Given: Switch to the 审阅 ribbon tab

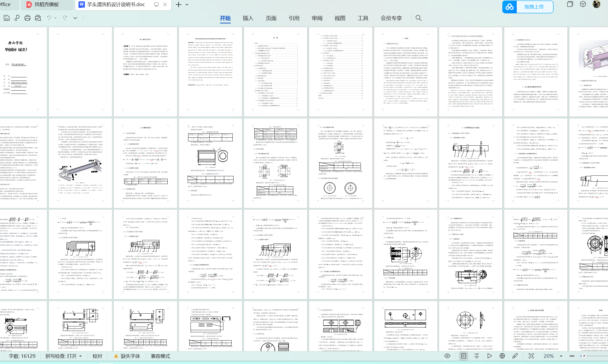Looking at the screenshot, I should tap(317, 18).
